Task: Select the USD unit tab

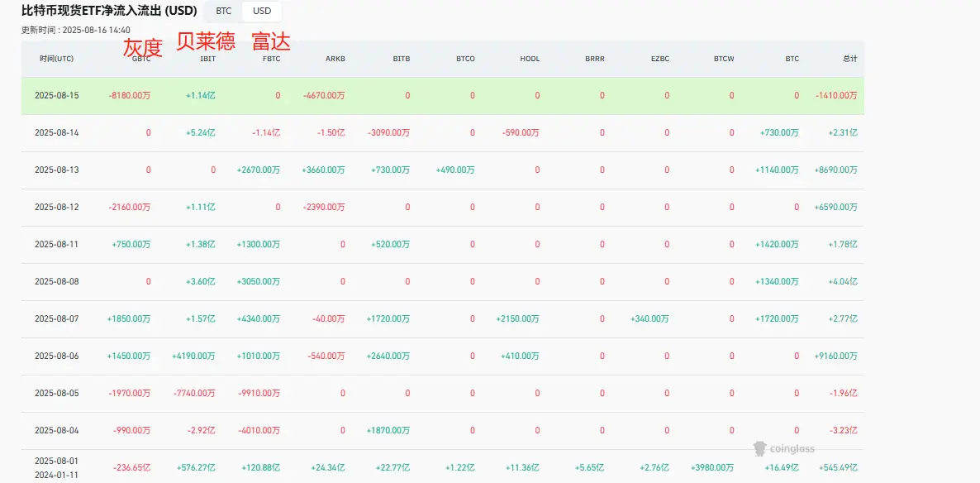Action: click(x=262, y=12)
